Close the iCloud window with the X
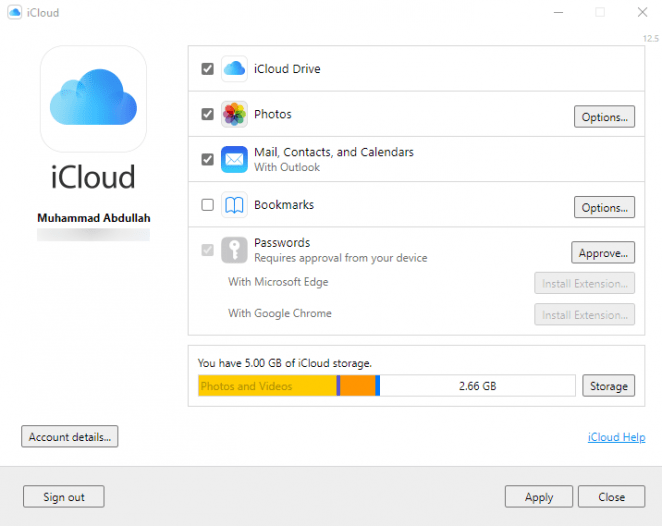Screen dimensions: 662x526 [642, 12]
